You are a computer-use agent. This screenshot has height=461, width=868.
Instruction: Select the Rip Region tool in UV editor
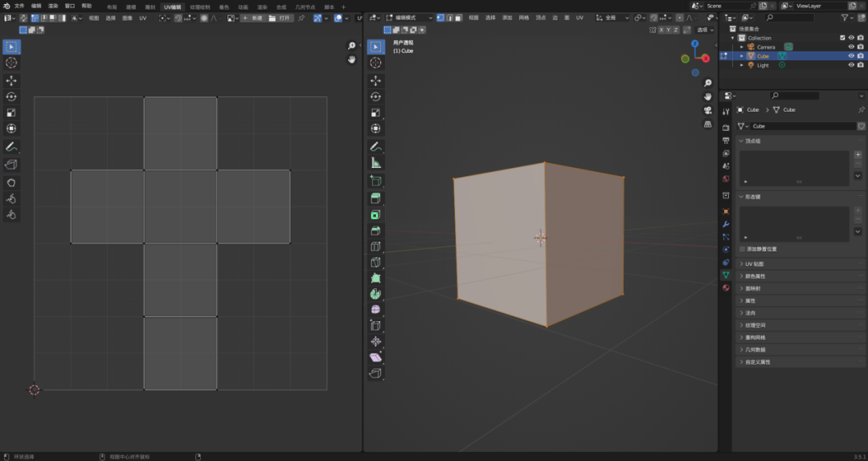(11, 165)
